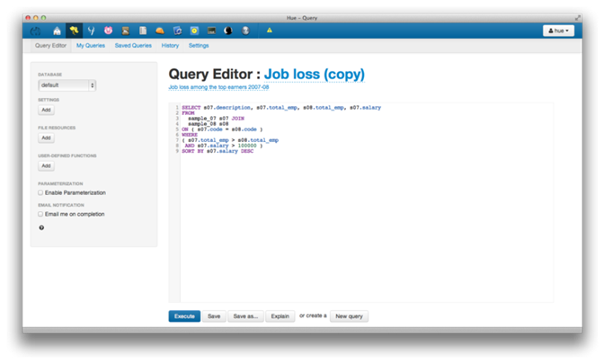Expand the hue user menu
The width and height of the screenshot is (604, 364).
point(559,31)
